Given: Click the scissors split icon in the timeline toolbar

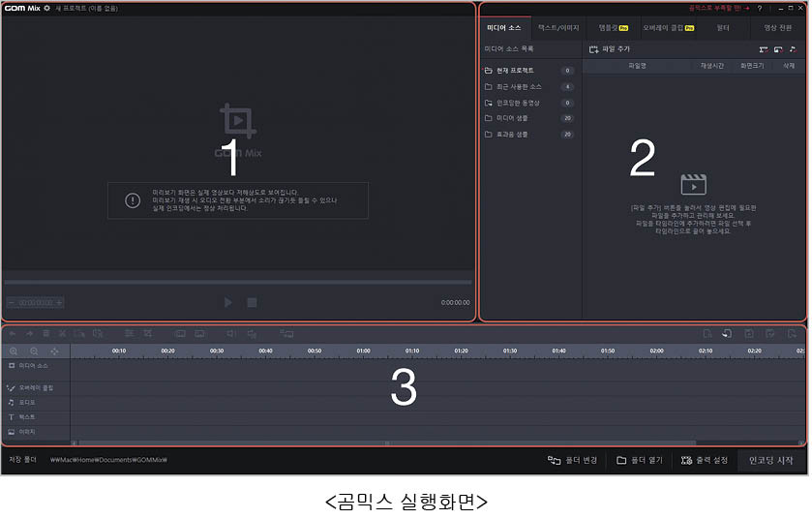Looking at the screenshot, I should pos(63,334).
